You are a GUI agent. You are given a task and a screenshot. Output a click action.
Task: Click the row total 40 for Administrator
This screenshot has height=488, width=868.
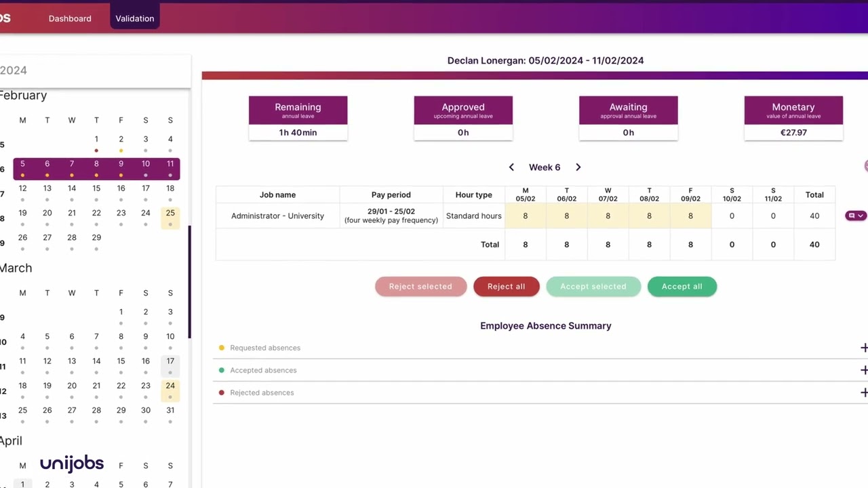coord(814,216)
